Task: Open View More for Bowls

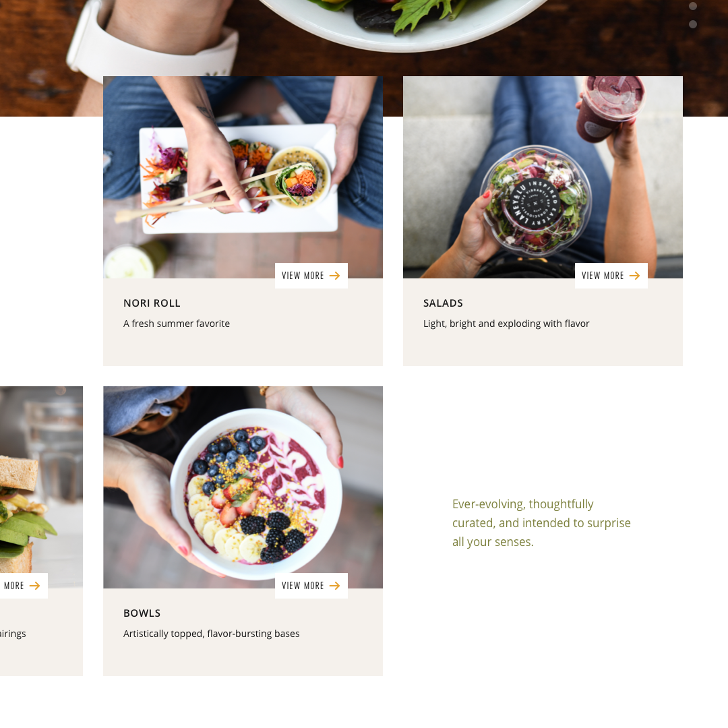Action: click(x=311, y=586)
